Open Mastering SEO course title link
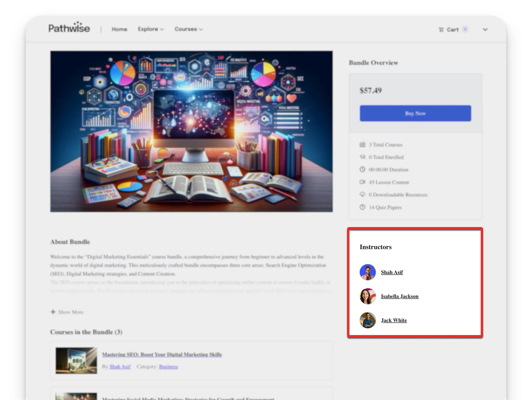This screenshot has height=400, width=532. click(162, 354)
